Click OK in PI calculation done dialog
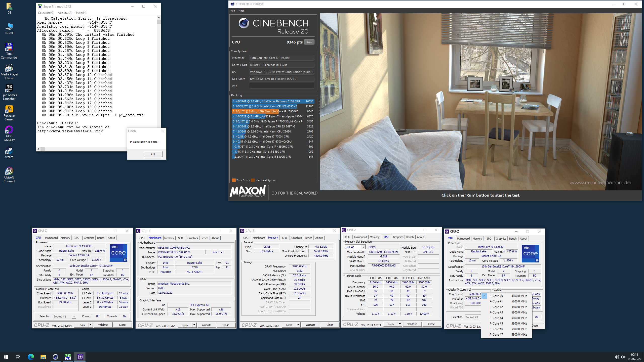The height and width of the screenshot is (362, 644). (x=153, y=154)
